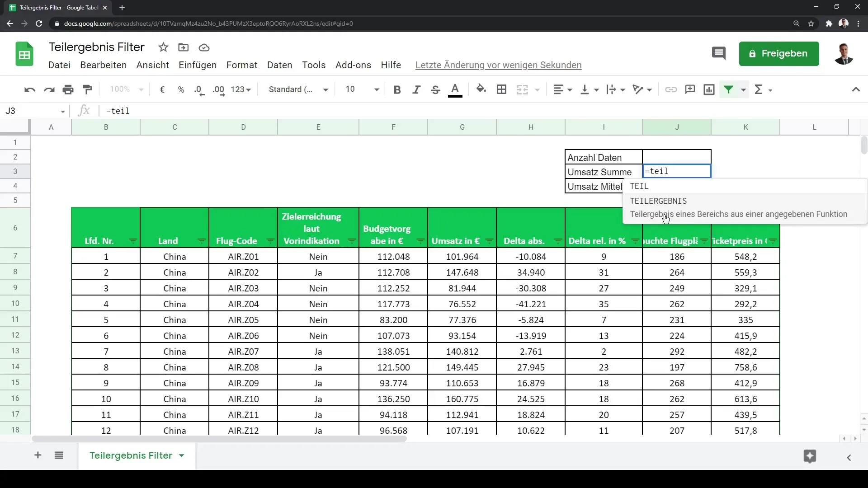
Task: Toggle filter on Flug-Code column header
Action: tap(269, 241)
